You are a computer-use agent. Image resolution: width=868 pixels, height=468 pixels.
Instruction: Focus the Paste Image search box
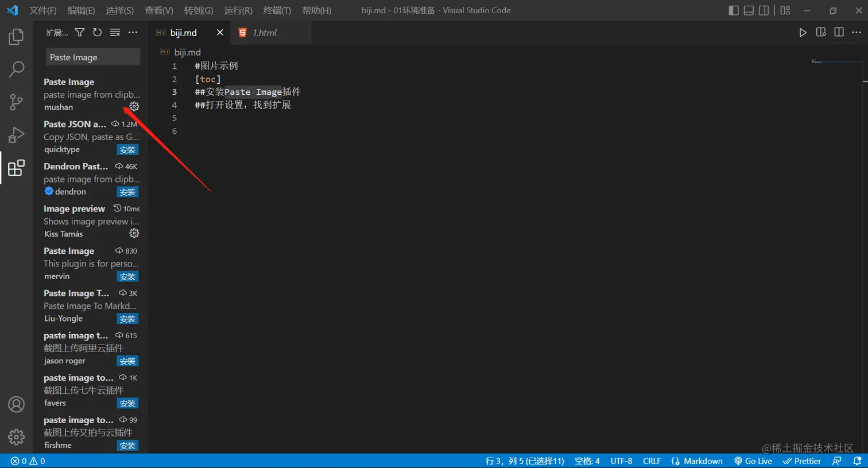93,57
